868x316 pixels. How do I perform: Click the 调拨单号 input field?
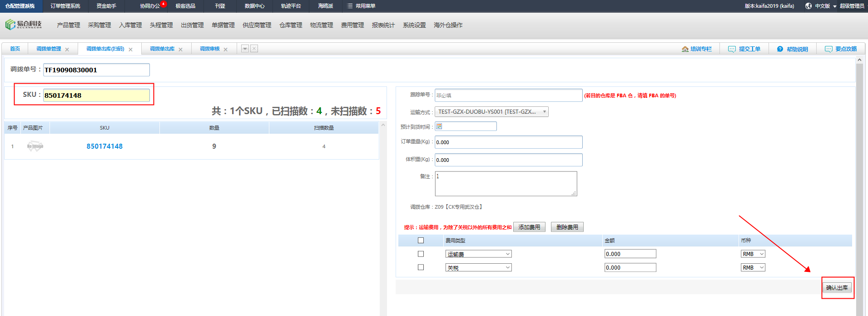[96, 70]
